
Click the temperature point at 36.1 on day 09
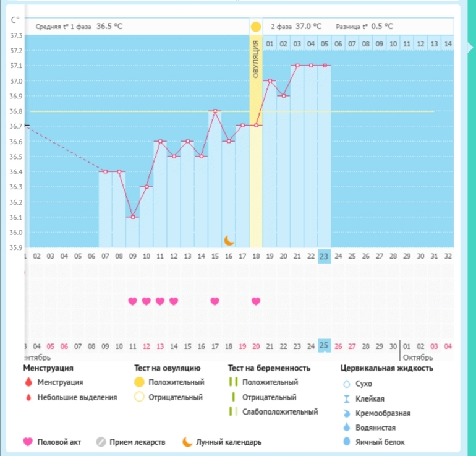coord(132,217)
